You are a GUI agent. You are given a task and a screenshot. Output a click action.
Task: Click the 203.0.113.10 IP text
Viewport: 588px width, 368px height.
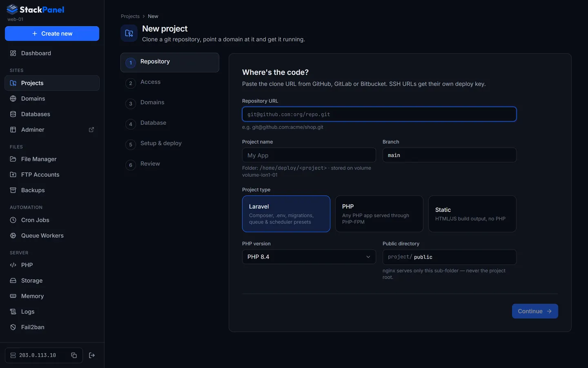38,355
